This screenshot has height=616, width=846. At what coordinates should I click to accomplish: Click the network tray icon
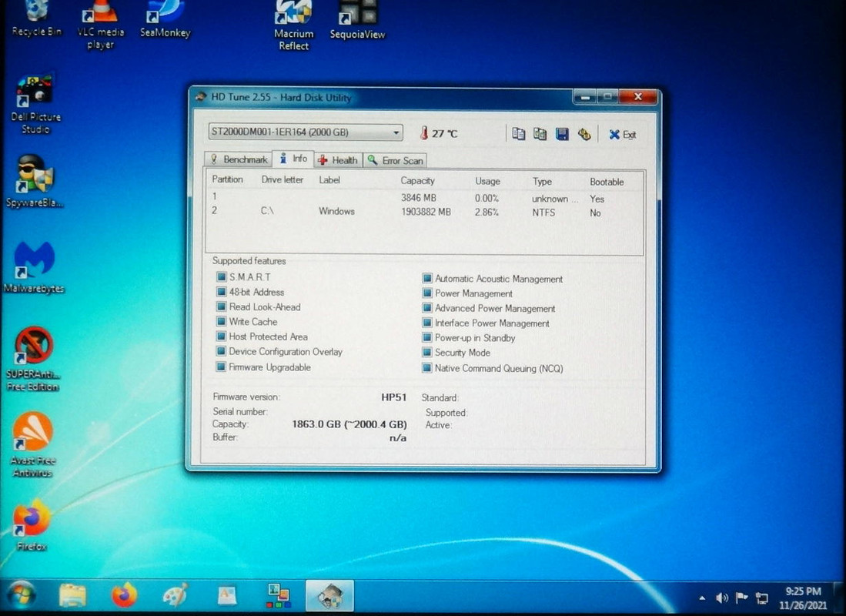click(762, 598)
